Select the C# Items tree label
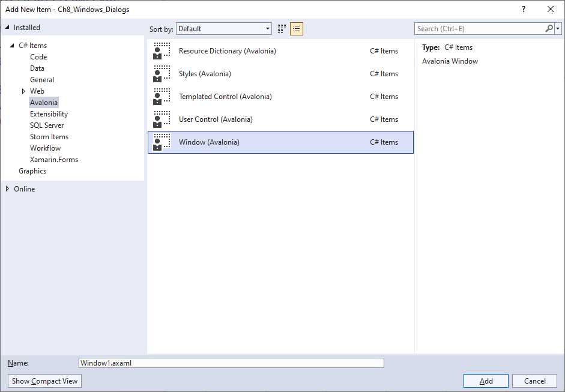The image size is (565, 392). pos(33,46)
